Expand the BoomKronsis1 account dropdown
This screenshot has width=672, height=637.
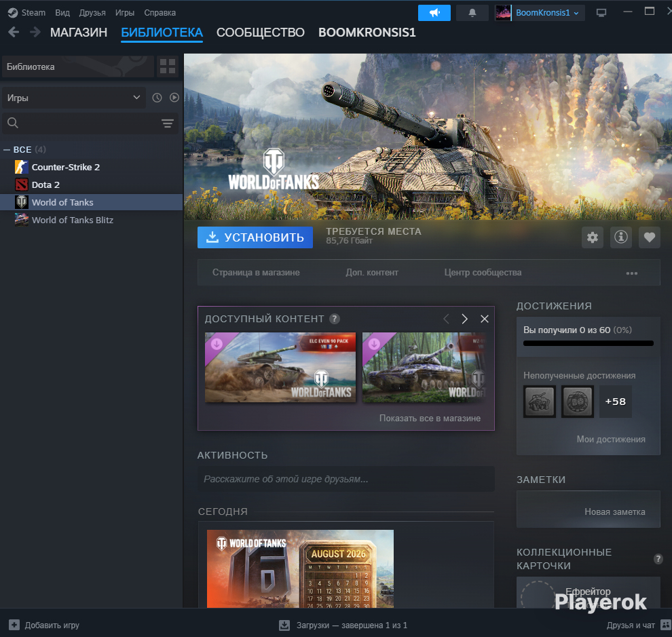point(576,14)
